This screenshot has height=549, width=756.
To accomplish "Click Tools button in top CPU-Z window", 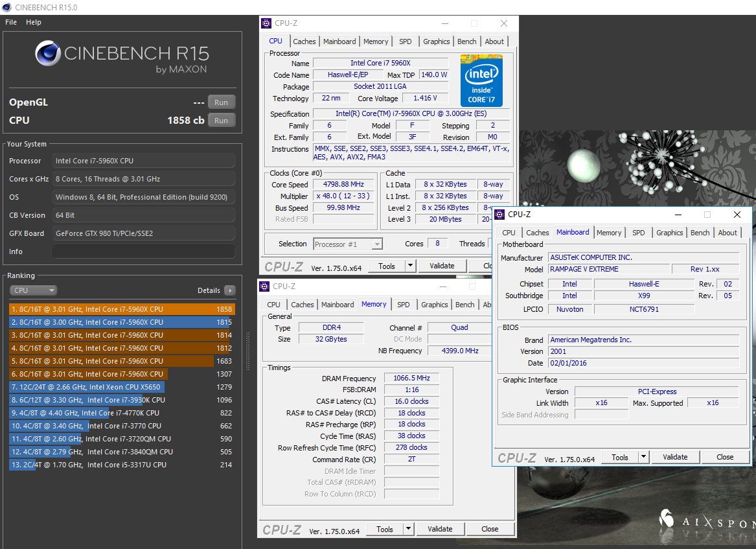I will point(387,266).
